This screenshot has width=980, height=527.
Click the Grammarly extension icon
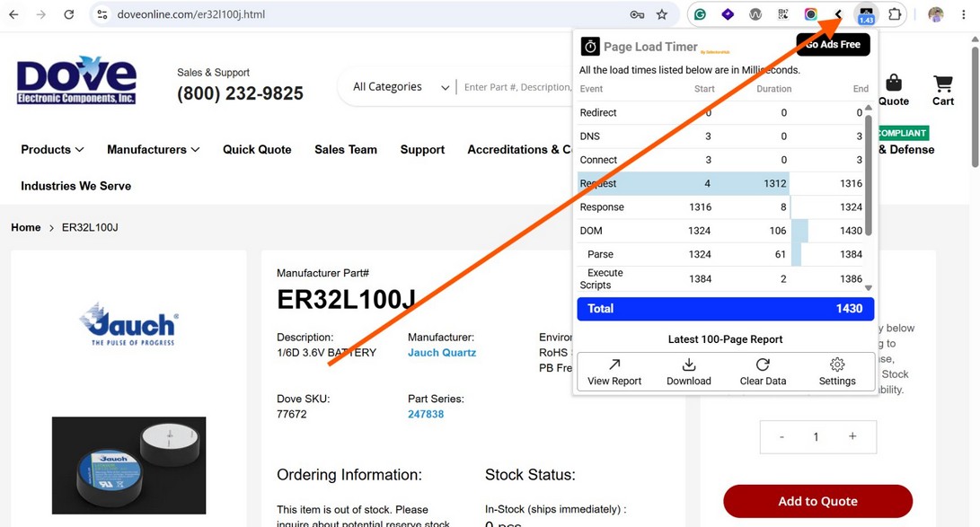point(700,14)
